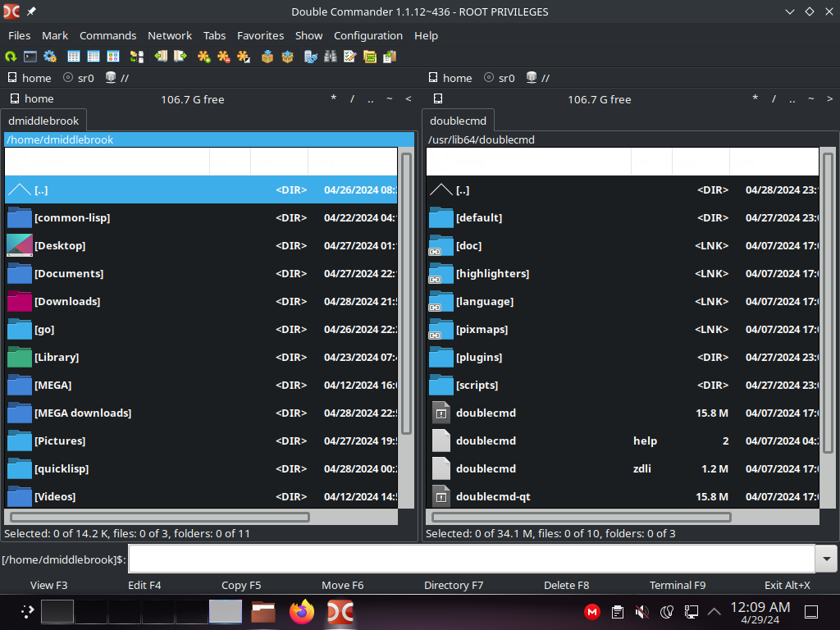Open the Favorites menu
Screen dimensions: 840x630
260,35
